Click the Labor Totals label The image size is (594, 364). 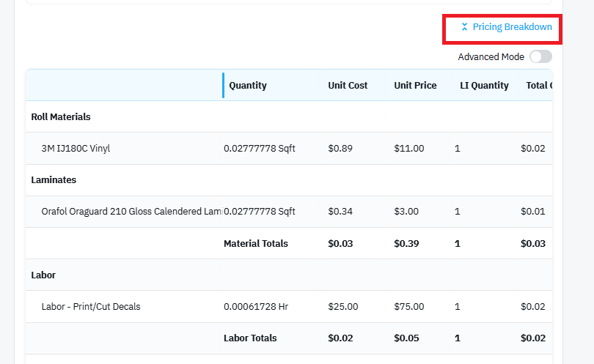[250, 338]
